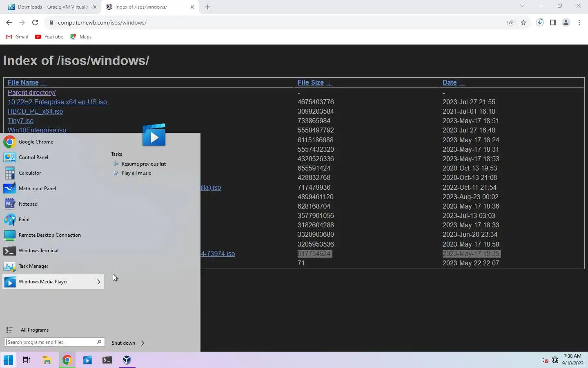This screenshot has width=588, height=368.
Task: Open Control Panel in Start menu
Action: pos(53,157)
